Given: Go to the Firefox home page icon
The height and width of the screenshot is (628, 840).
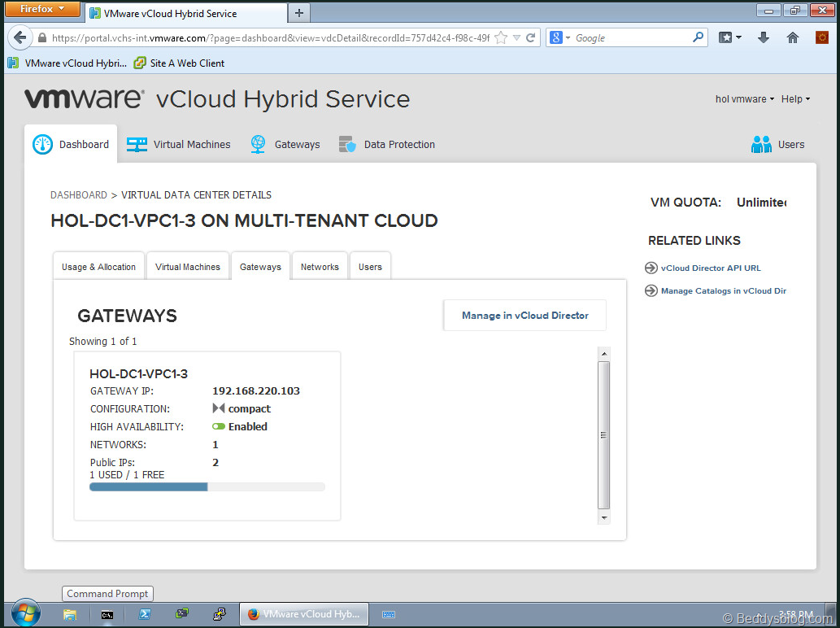Looking at the screenshot, I should point(793,37).
